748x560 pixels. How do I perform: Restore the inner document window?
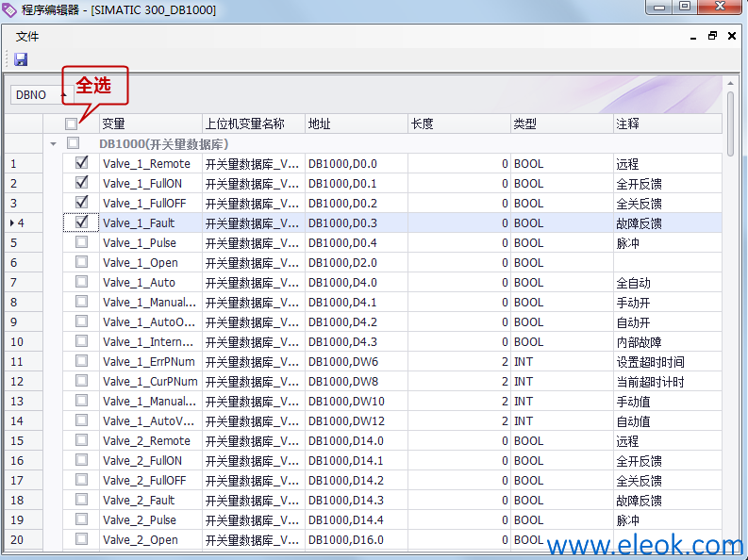click(x=713, y=36)
